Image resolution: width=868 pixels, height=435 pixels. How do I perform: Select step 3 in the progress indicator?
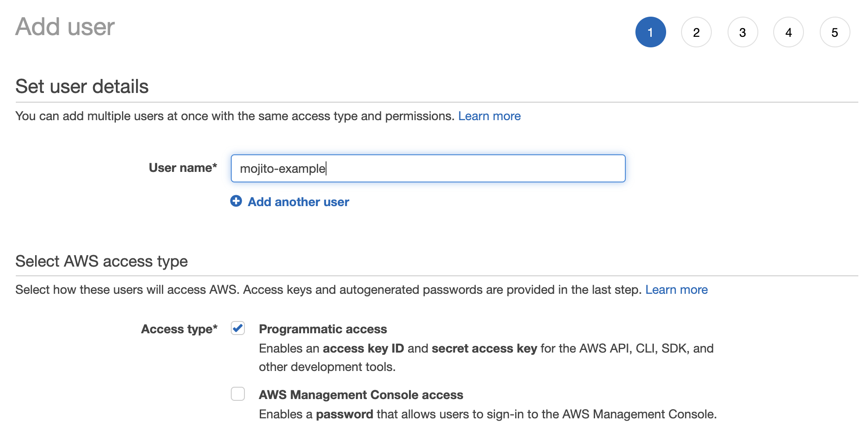click(742, 32)
